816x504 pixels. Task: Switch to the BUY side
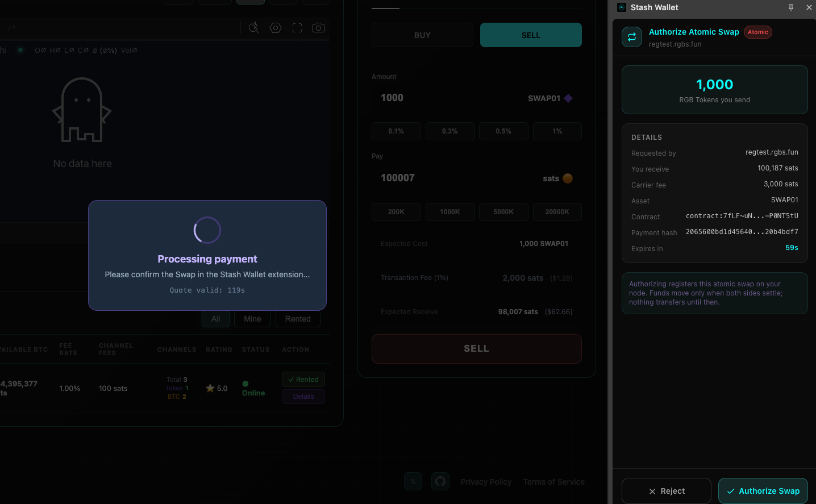422,35
